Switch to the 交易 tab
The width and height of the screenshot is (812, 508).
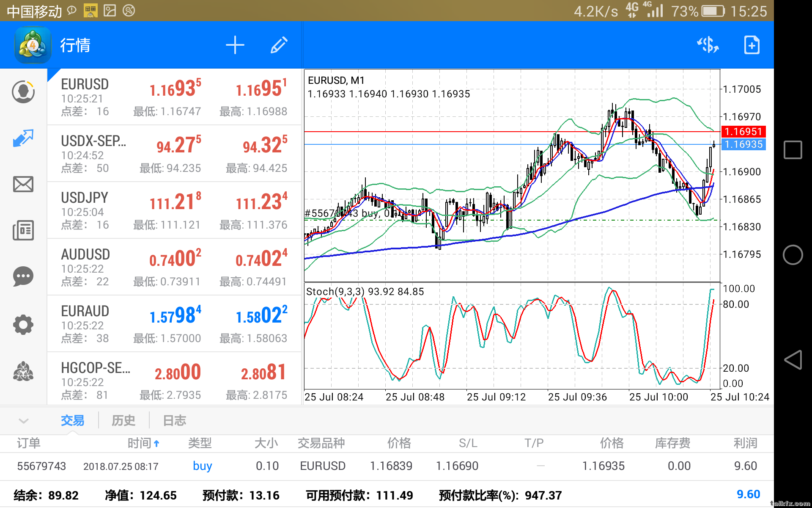tap(72, 420)
